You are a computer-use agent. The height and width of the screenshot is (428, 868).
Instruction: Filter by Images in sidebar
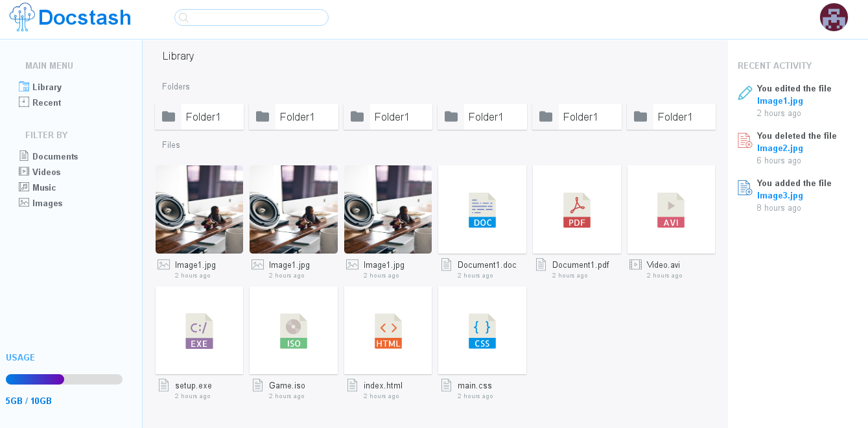(x=47, y=203)
